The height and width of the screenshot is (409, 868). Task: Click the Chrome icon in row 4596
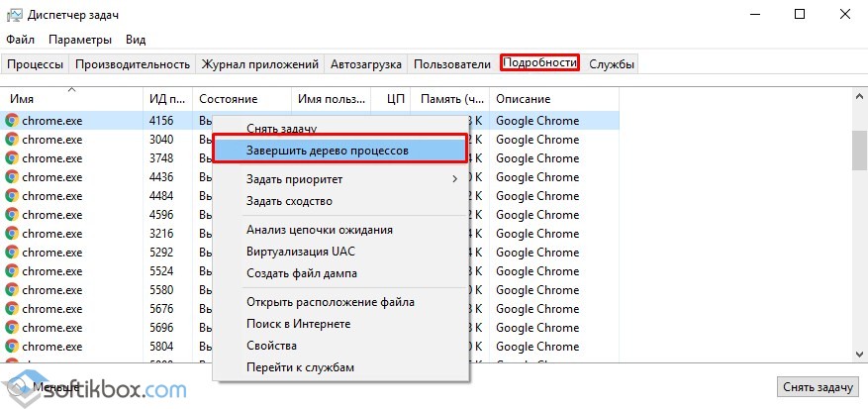12,215
